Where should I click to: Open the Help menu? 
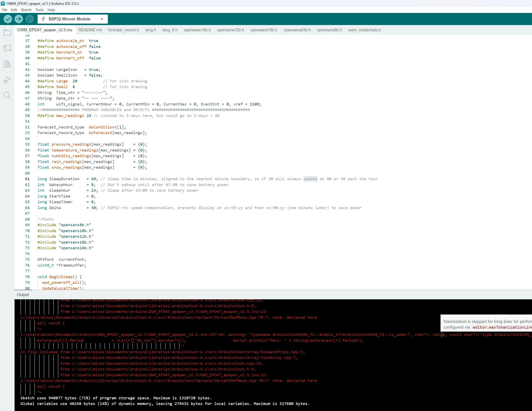[x=51, y=10]
